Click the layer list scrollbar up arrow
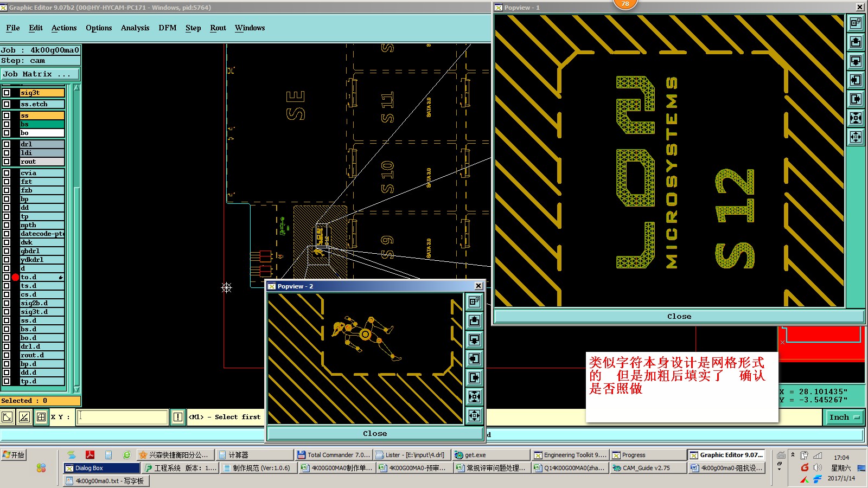Image resolution: width=868 pixels, height=488 pixels. point(76,87)
